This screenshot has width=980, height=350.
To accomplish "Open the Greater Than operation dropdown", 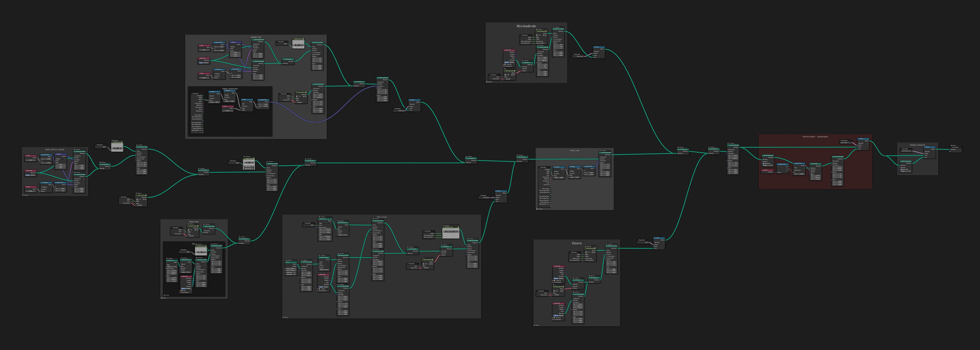I will point(799,170).
